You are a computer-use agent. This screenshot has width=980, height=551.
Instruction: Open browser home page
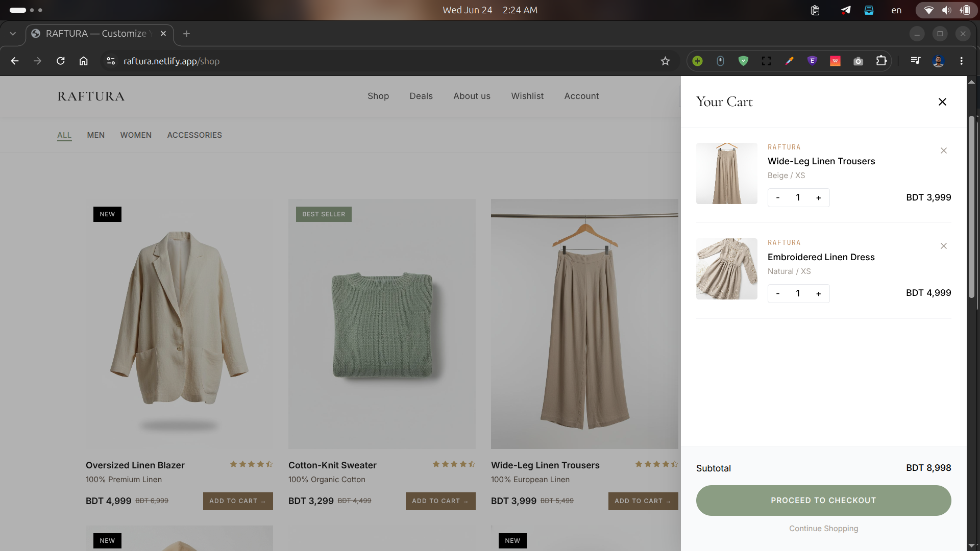83,61
